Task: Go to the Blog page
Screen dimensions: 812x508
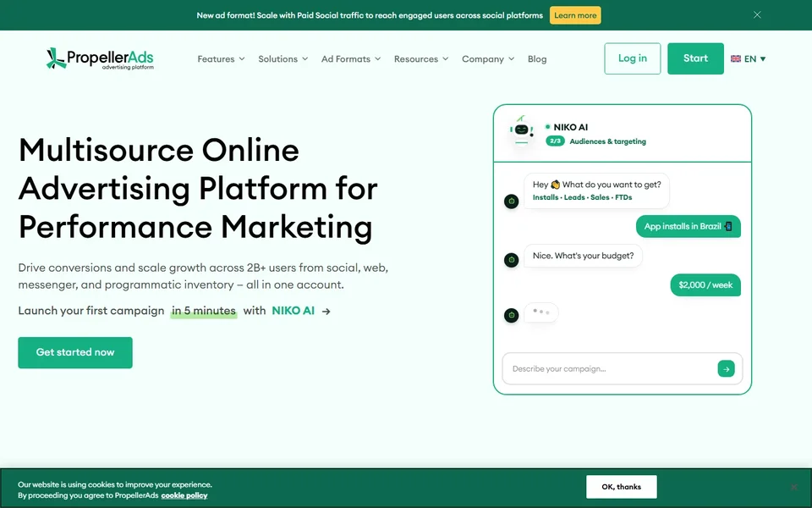Action: 537,59
